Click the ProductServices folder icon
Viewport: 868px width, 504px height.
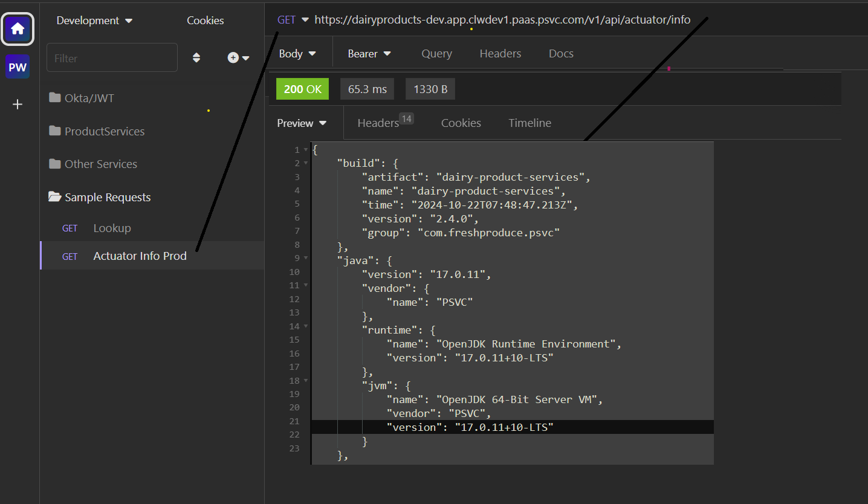point(55,131)
